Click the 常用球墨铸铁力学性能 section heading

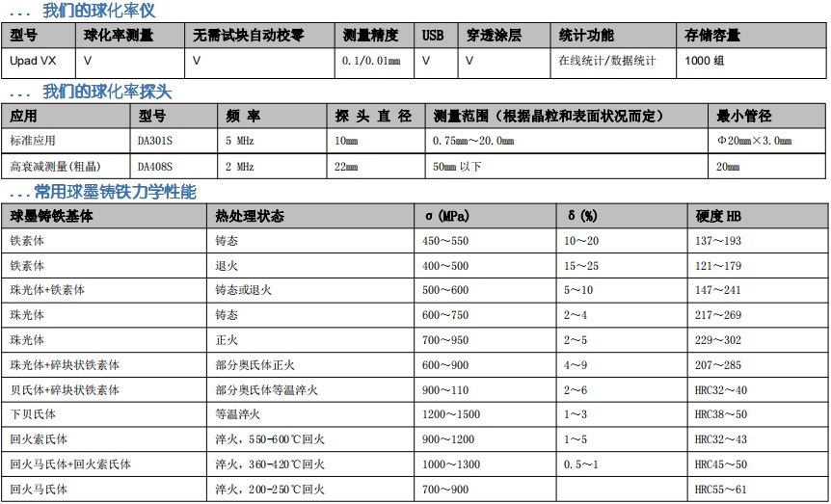[115, 192]
